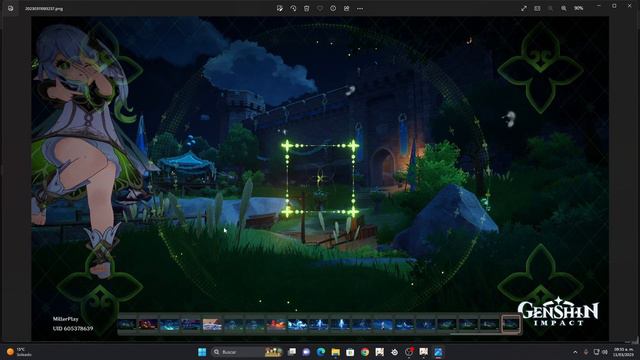640x360 pixels.
Task: Open Task View from the taskbar
Action: click(292, 352)
